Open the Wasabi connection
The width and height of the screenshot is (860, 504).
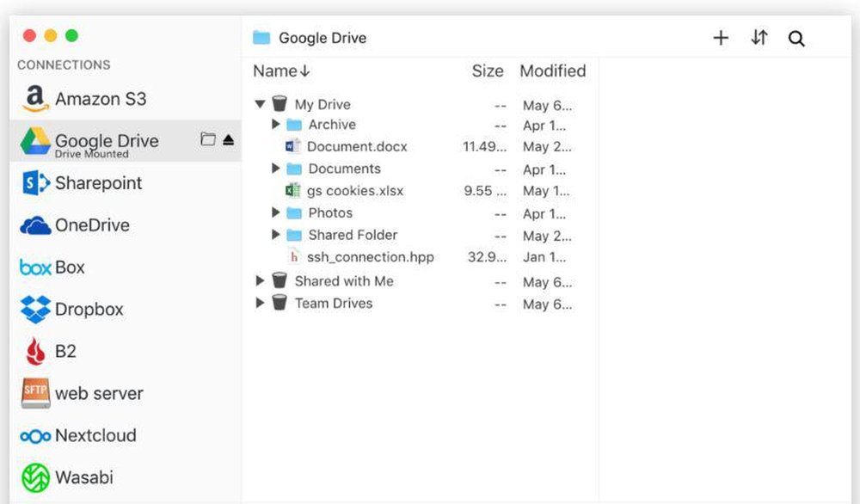(83, 477)
